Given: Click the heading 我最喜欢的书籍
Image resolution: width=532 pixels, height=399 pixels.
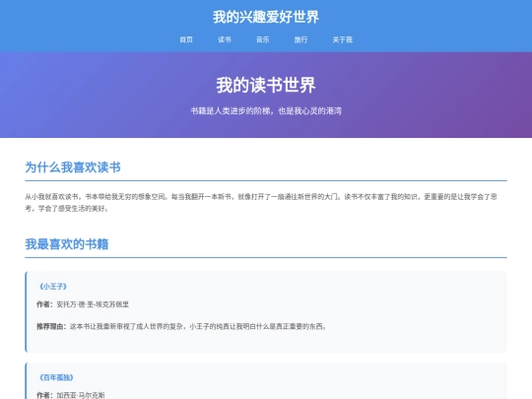Looking at the screenshot, I should coord(67,244).
